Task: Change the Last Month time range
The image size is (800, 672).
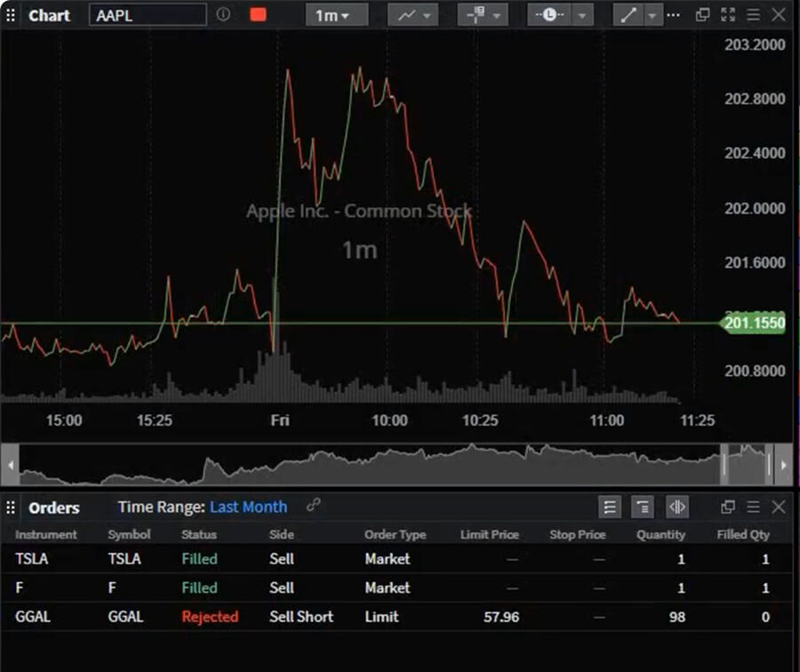Action: coord(248,508)
